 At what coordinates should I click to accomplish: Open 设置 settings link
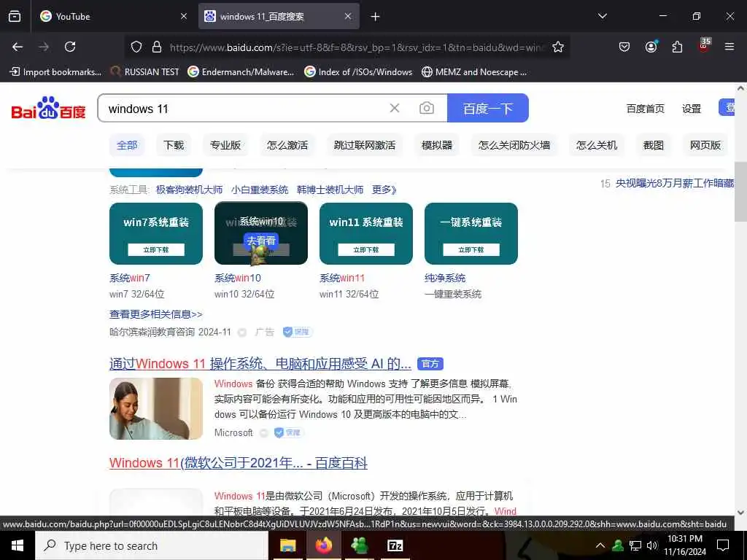click(692, 109)
